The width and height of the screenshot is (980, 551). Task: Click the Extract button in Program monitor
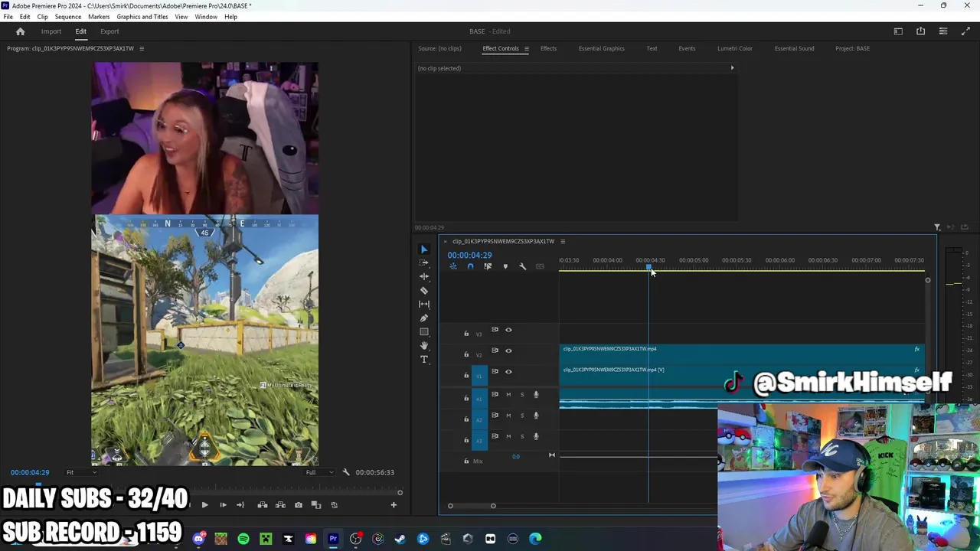click(280, 505)
